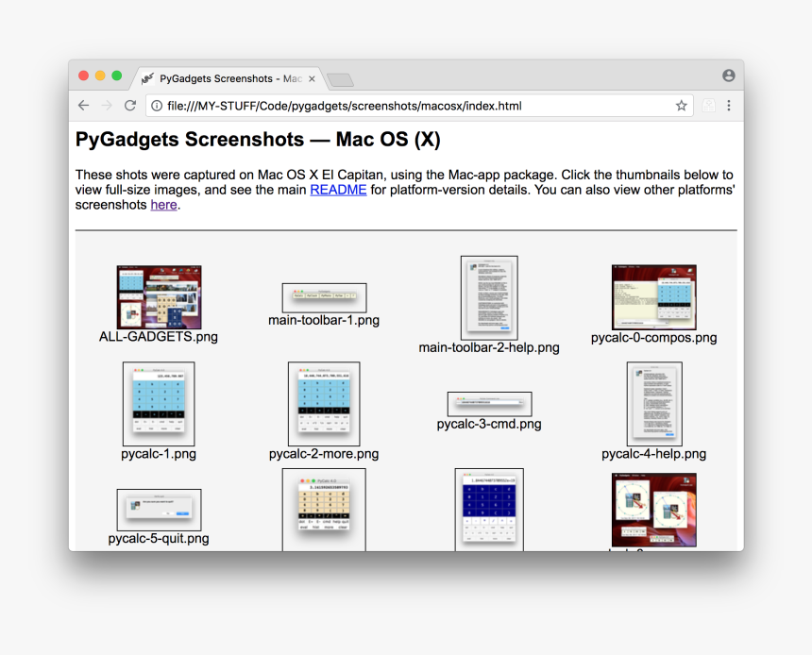This screenshot has width=812, height=655.
Task: Open the ALL-GADGETS.png thumbnail
Action: coord(159,297)
